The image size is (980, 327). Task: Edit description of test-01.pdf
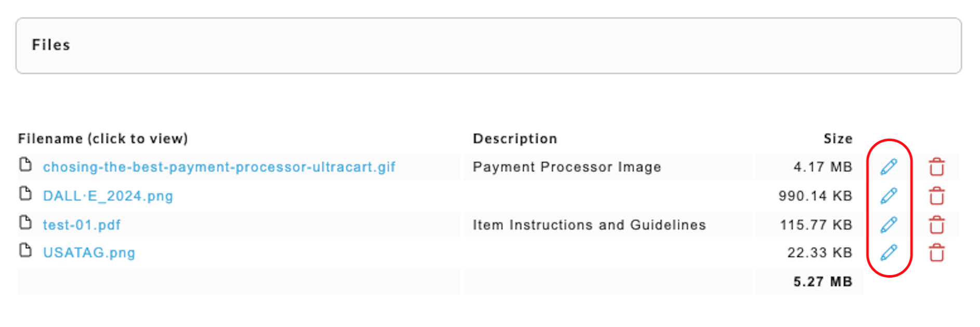click(x=889, y=225)
